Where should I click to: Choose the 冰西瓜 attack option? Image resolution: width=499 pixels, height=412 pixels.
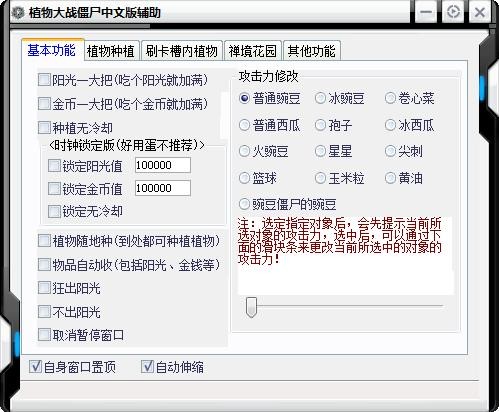[x=390, y=125]
